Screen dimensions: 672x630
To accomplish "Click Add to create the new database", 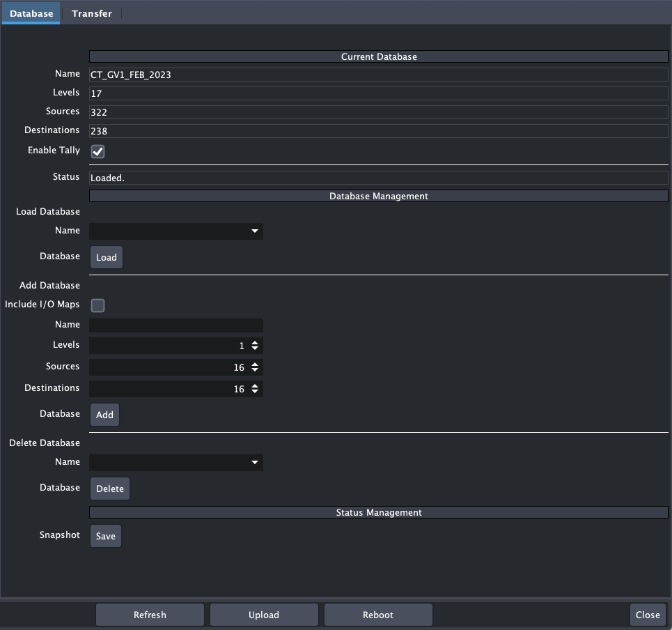I will 104,414.
